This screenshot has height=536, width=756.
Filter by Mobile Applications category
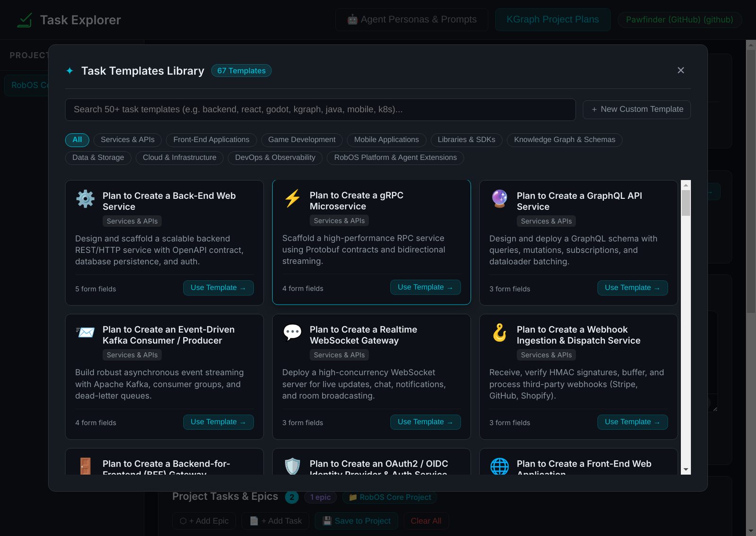(x=387, y=140)
